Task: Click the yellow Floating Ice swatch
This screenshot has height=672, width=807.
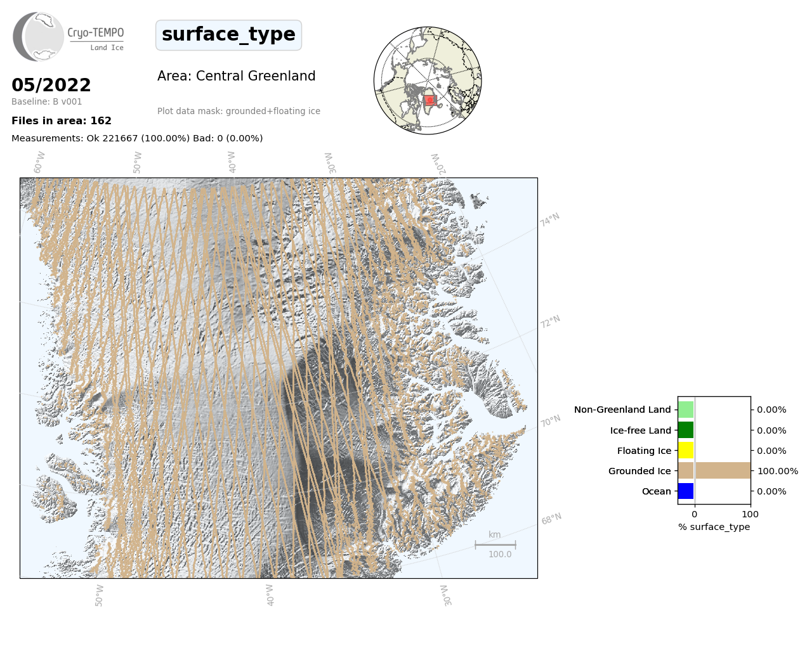Action: click(686, 451)
